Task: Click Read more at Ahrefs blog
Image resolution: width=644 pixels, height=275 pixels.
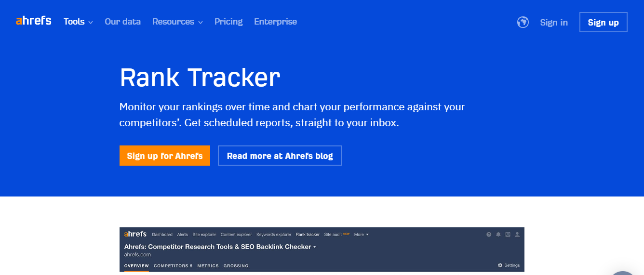Action: point(280,156)
